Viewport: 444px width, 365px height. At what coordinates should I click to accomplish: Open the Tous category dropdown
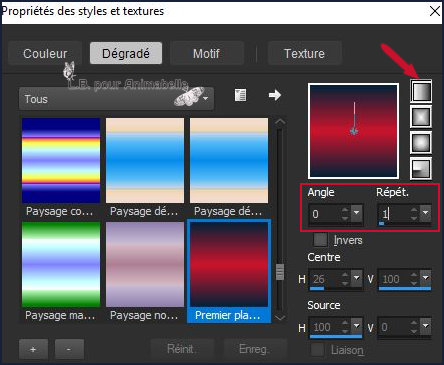116,99
